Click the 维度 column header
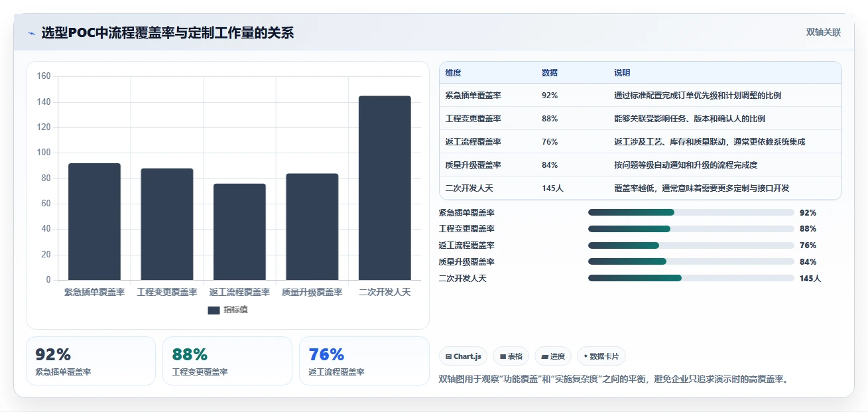 [x=454, y=73]
